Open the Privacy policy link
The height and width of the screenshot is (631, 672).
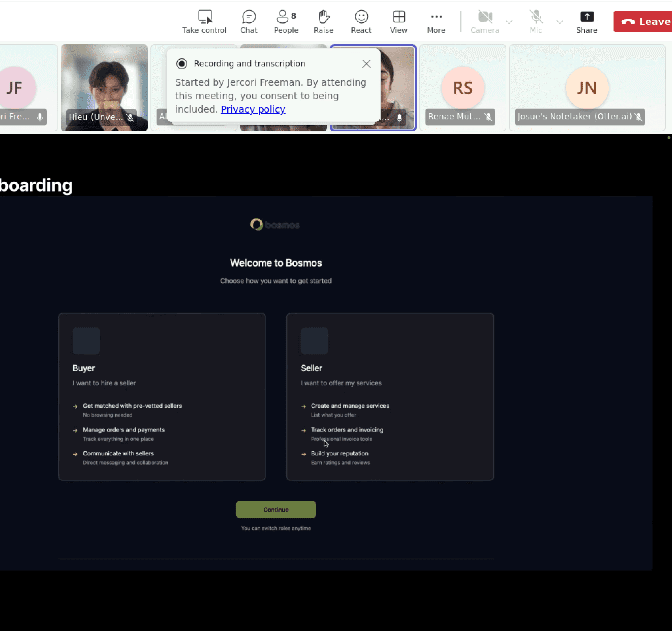pyautogui.click(x=253, y=109)
